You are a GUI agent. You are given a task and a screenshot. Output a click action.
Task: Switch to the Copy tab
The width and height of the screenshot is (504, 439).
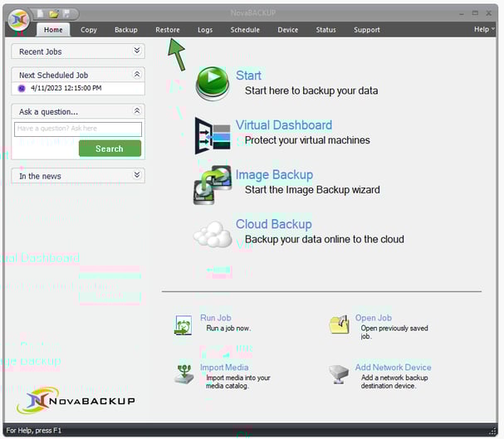point(89,30)
